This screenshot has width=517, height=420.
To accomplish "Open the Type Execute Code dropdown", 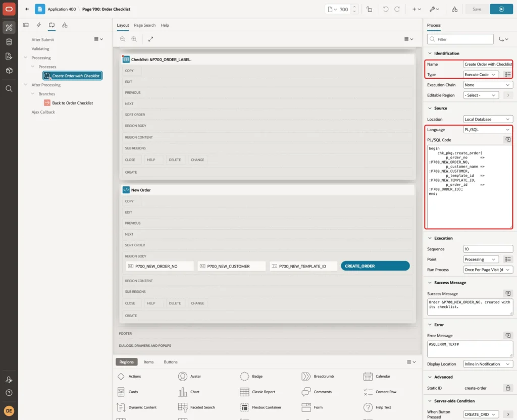I will click(x=481, y=75).
